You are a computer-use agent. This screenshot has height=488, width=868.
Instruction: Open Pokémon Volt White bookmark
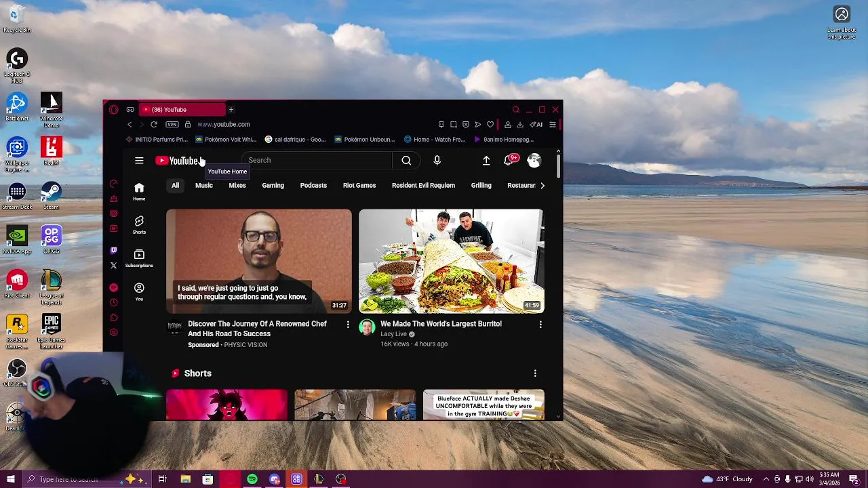click(x=226, y=140)
